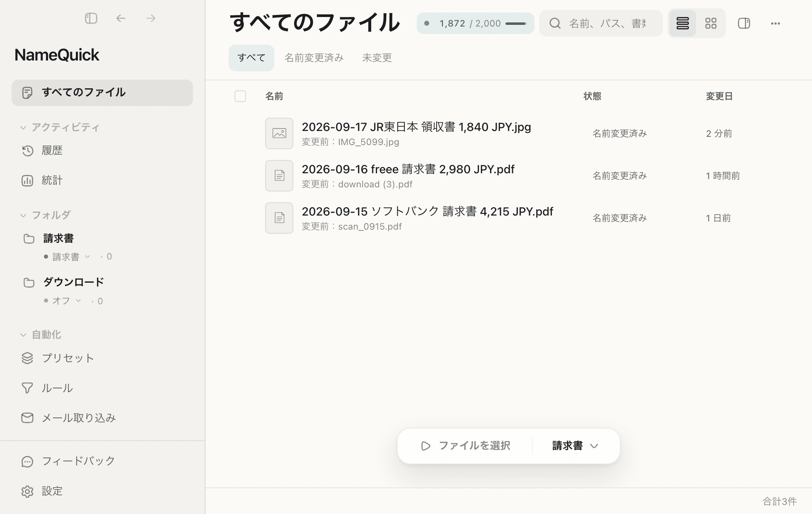Image resolution: width=812 pixels, height=514 pixels.
Task: Click the freee 請求書 PDF file icon
Action: click(279, 176)
